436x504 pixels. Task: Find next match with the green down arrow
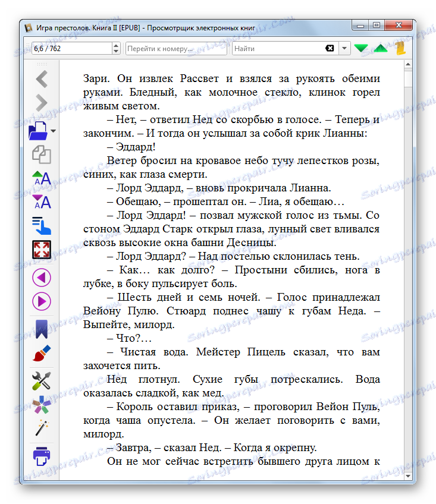(361, 49)
